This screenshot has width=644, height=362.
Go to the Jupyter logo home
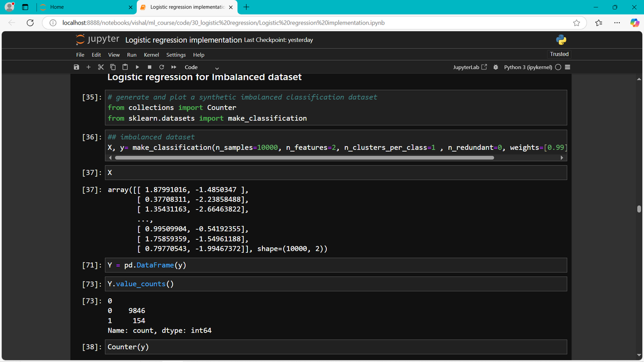(x=97, y=40)
